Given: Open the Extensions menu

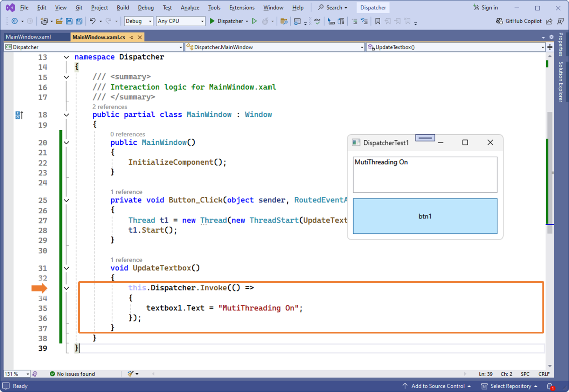Looking at the screenshot, I should [x=242, y=7].
